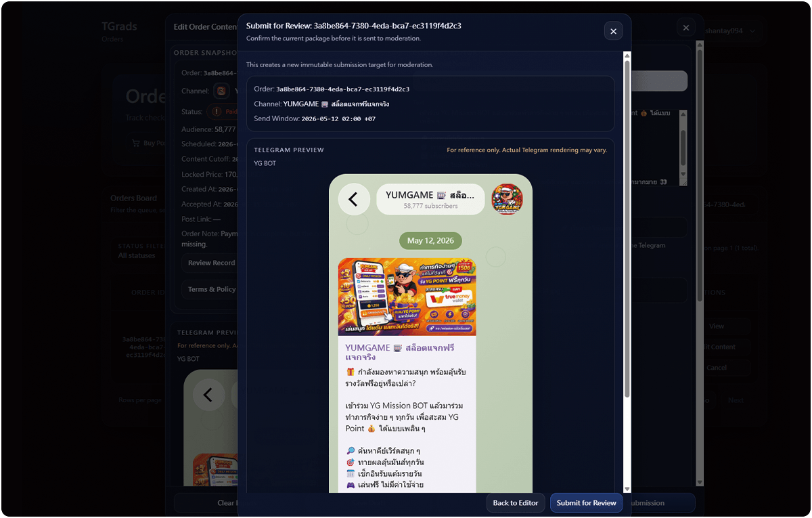This screenshot has height=518, width=812.
Task: Click Edit Content in order actions
Action: (x=727, y=347)
